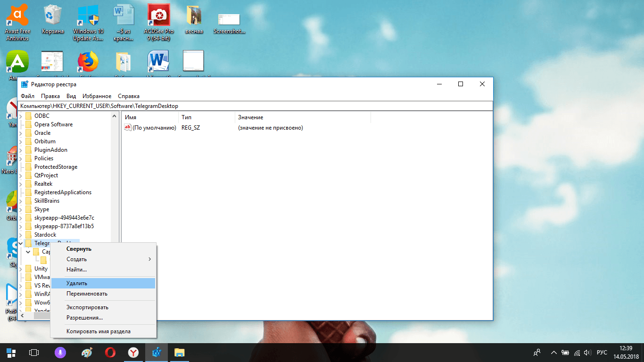Select the Firefox desktop shortcut
This screenshot has height=362, width=644.
88,63
